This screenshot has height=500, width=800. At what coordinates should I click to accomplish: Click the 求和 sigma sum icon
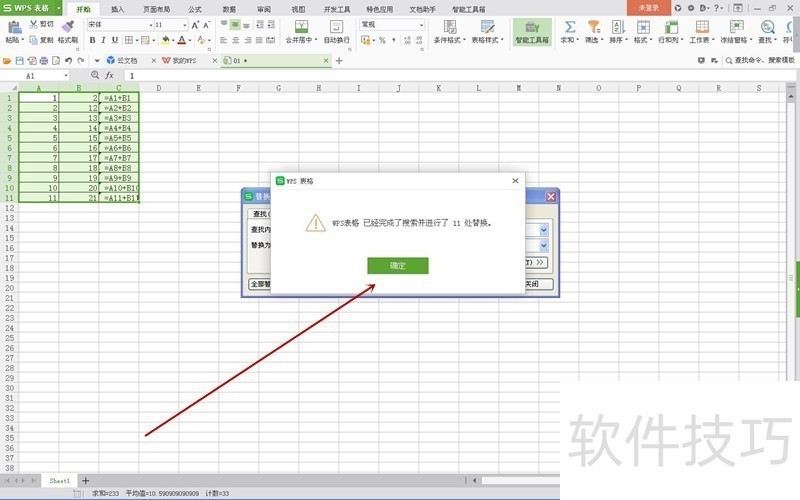tap(570, 27)
